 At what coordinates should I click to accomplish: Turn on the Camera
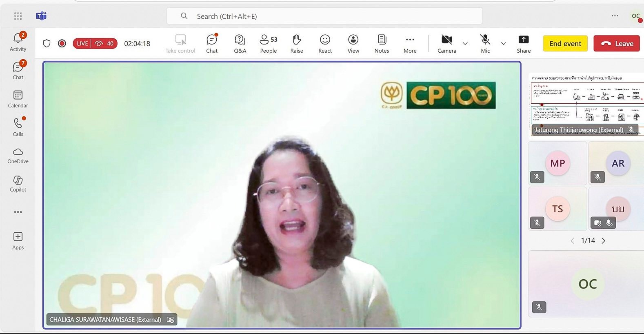446,44
